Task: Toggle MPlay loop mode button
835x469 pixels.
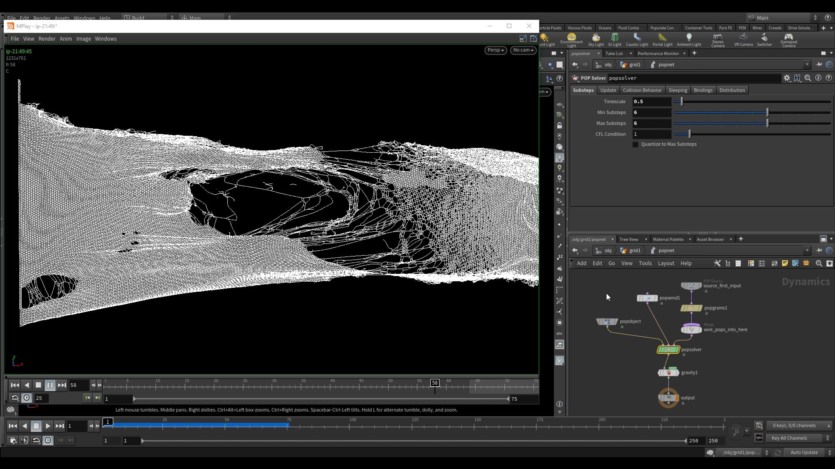Action: coord(15,398)
